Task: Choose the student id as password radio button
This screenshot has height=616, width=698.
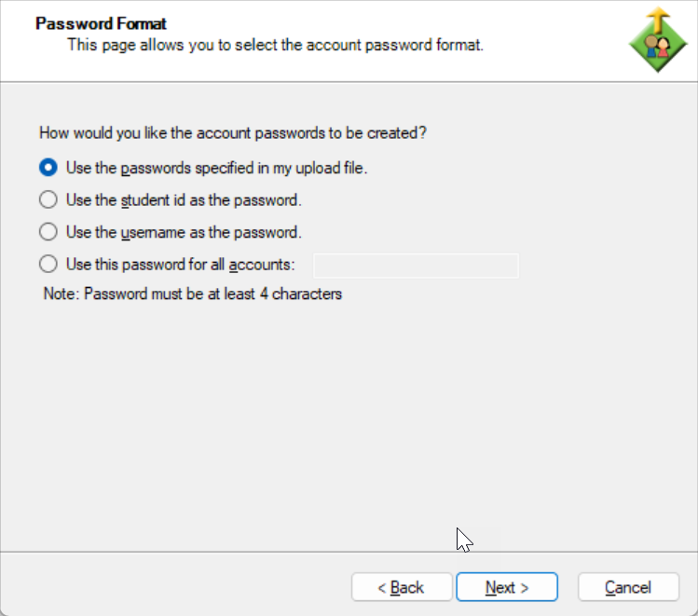Action: point(48,199)
